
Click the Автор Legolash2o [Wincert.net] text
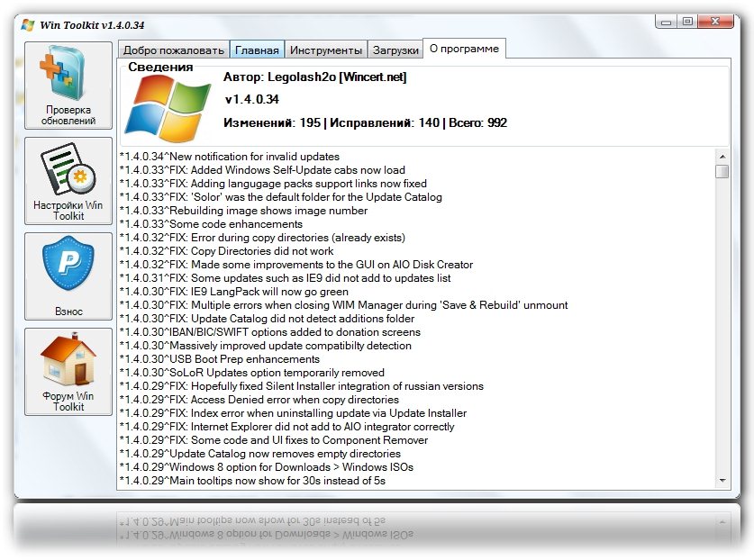(x=314, y=77)
